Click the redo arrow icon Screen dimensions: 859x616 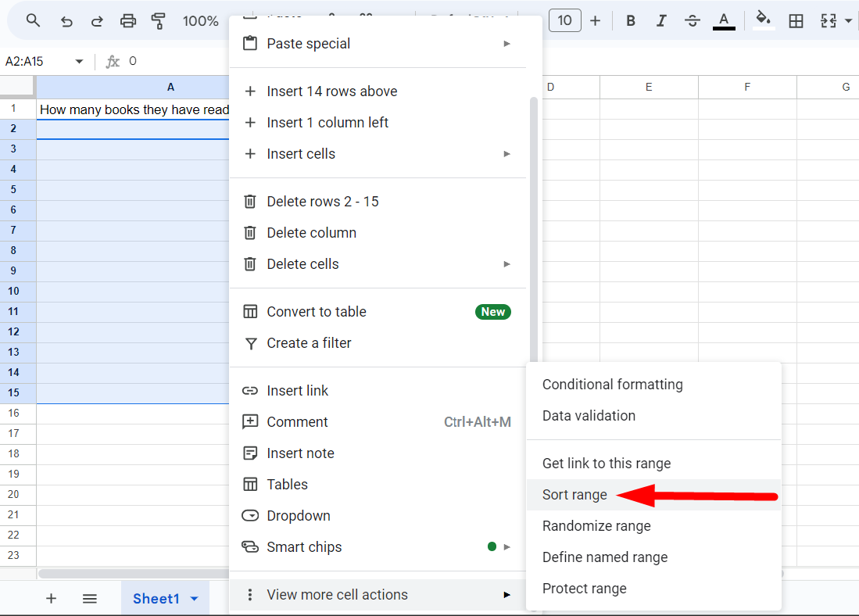(x=97, y=21)
